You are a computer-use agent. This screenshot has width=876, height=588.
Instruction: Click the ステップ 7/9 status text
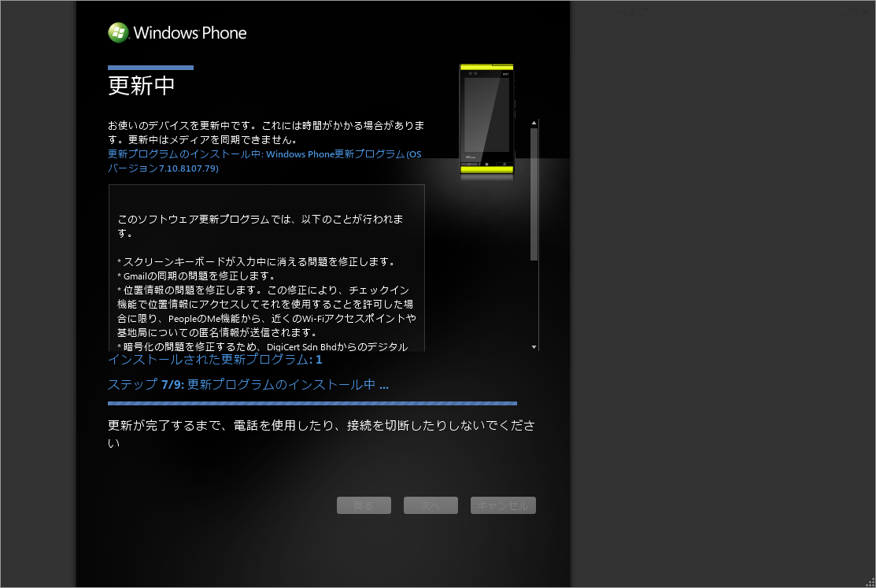(248, 385)
